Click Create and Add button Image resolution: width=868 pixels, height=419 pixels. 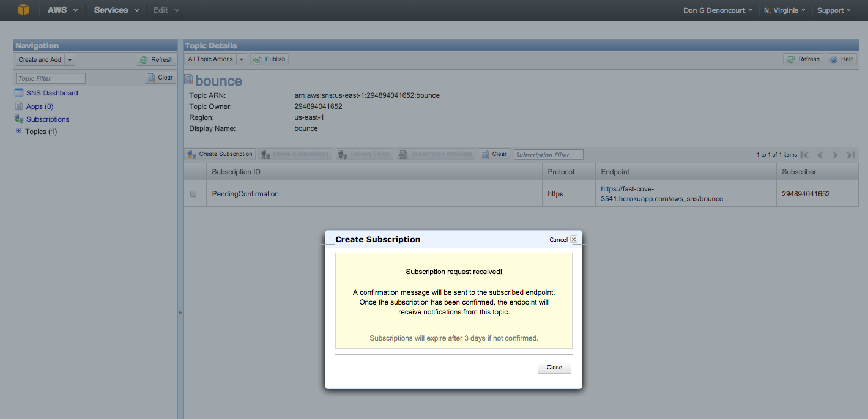(40, 60)
